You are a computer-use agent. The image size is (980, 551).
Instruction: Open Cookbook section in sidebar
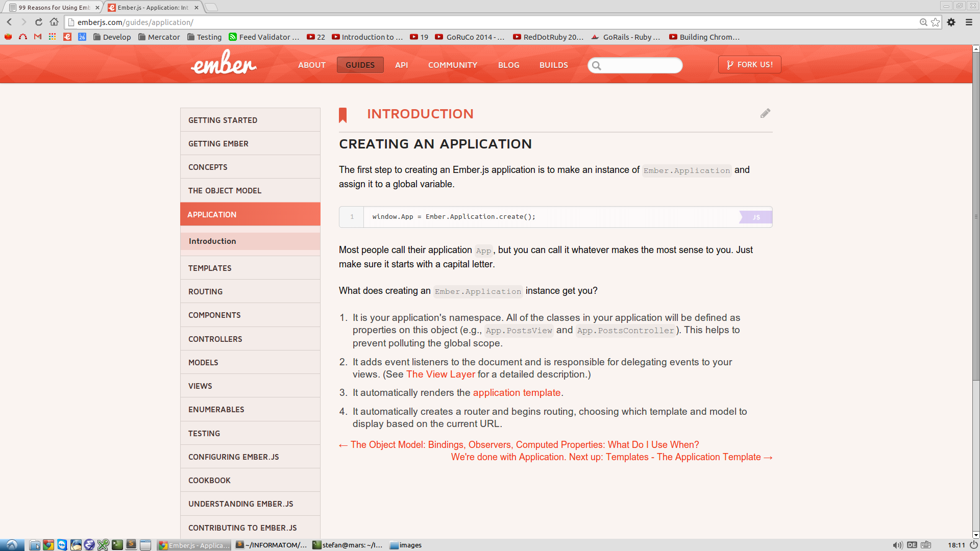point(250,480)
